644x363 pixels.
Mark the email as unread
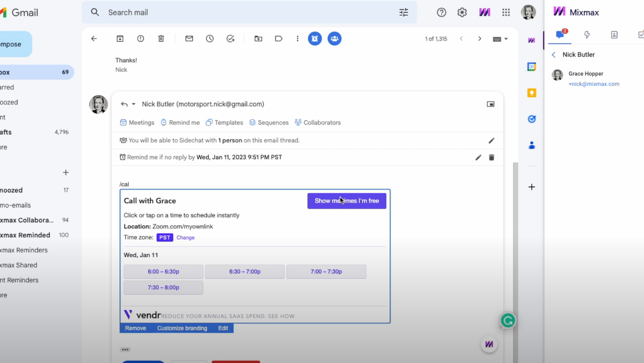tap(189, 39)
